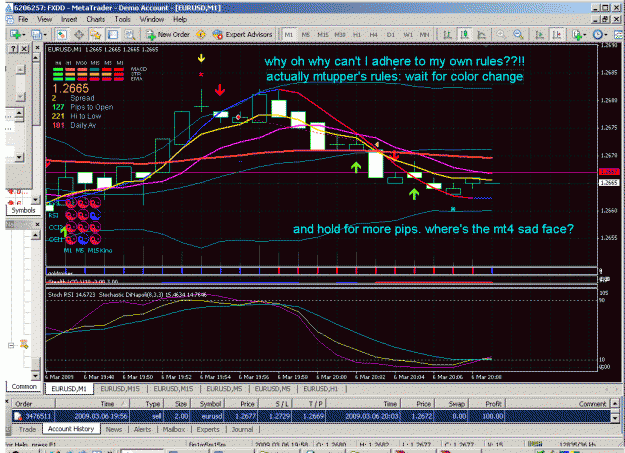
Task: Select the M15 timeframe button in toolbar
Action: click(323, 35)
